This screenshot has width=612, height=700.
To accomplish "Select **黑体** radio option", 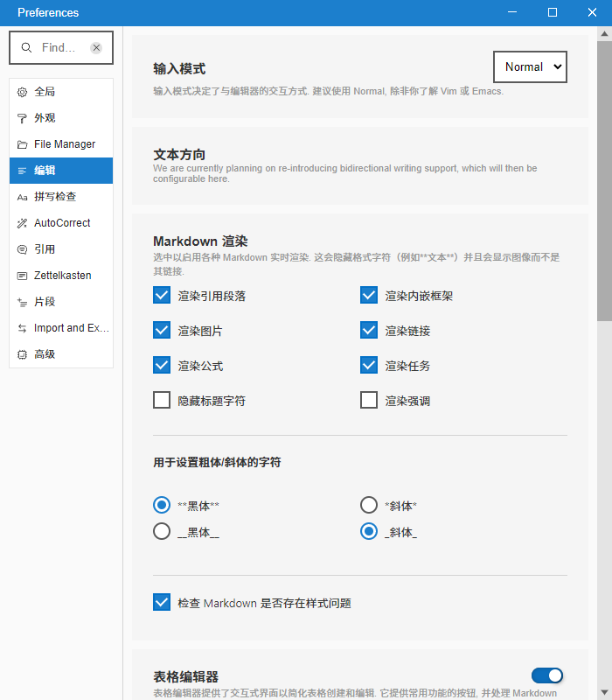I will pos(162,506).
